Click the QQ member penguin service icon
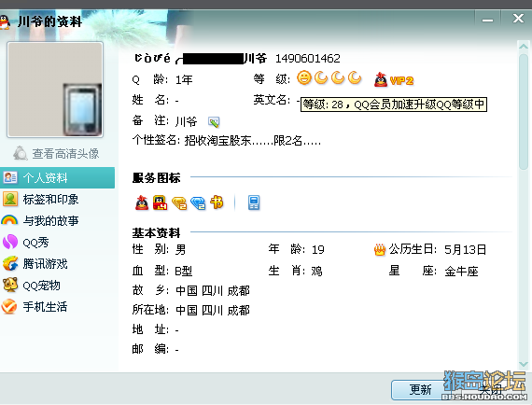532x405 pixels. pos(142,202)
